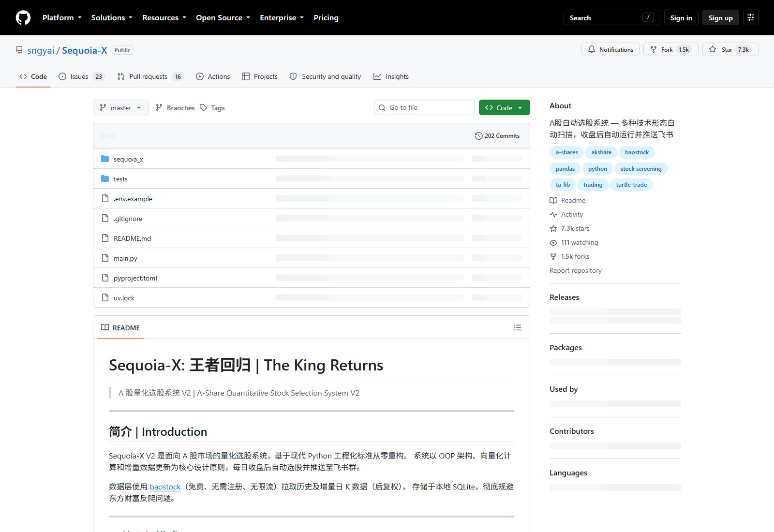Screen dimensions: 774x532
Task: Open the Actions tab
Action: 213,76
